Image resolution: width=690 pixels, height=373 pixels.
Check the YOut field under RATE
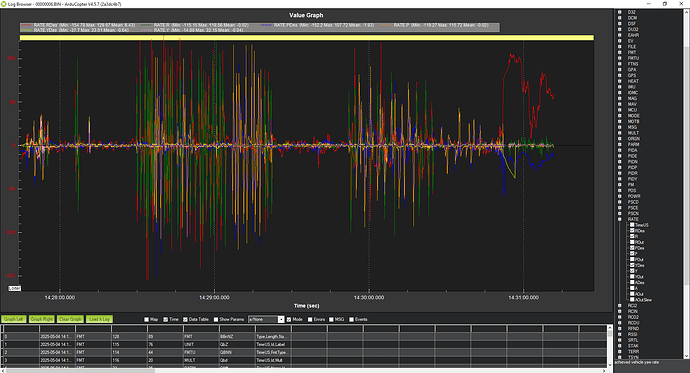(x=632, y=277)
